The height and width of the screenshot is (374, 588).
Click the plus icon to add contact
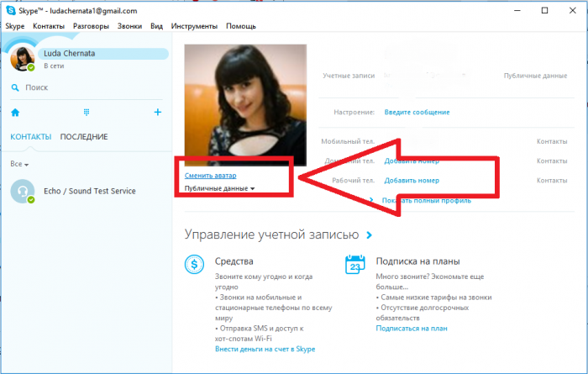click(157, 112)
